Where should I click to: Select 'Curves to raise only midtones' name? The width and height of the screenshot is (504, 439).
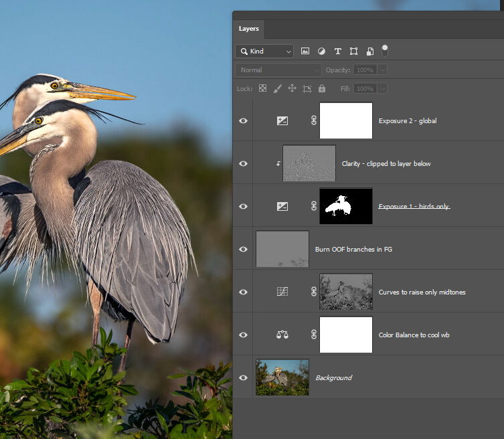(x=422, y=292)
